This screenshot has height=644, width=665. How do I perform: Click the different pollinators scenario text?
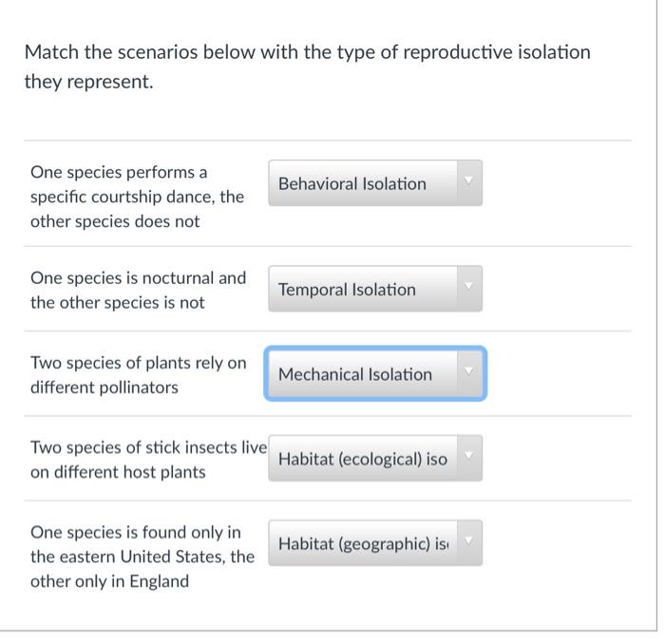pos(138,375)
